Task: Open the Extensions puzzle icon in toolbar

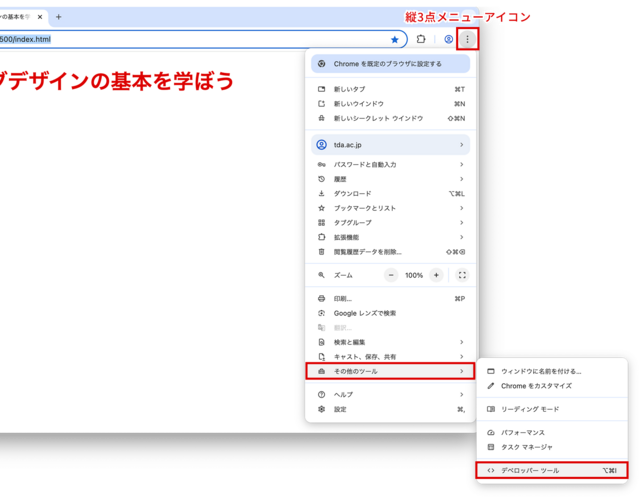Action: pos(421,39)
